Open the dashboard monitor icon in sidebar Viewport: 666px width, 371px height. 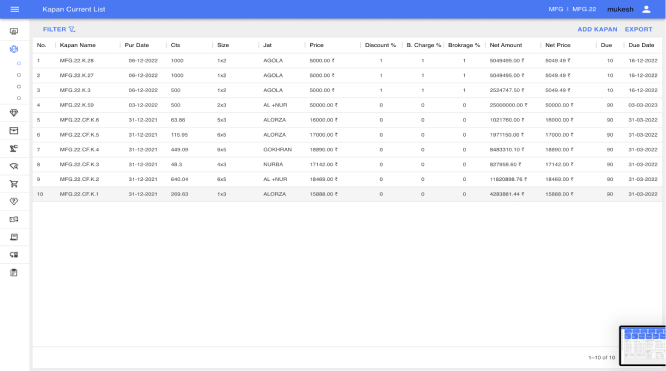pos(14,31)
